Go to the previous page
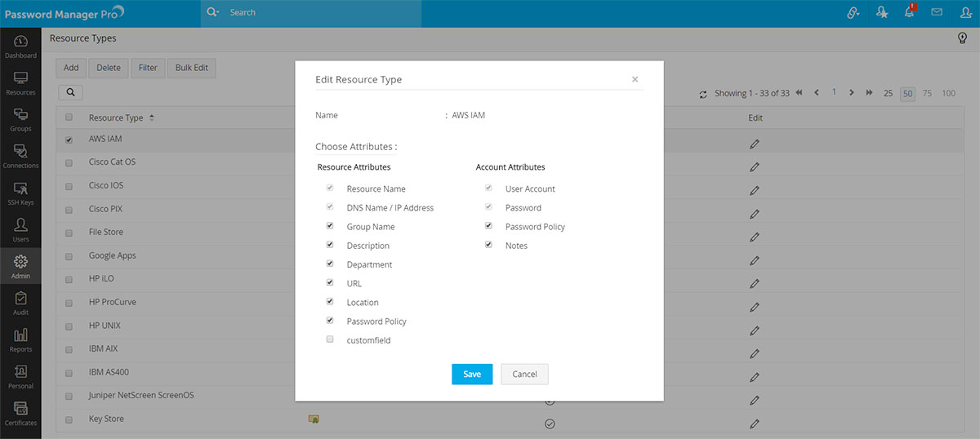The image size is (980, 439). pyautogui.click(x=817, y=93)
